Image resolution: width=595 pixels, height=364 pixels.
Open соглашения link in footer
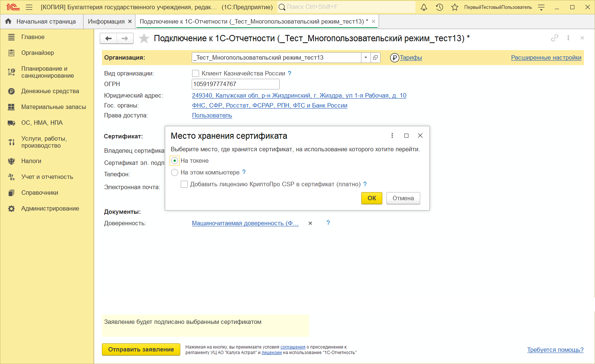293,347
